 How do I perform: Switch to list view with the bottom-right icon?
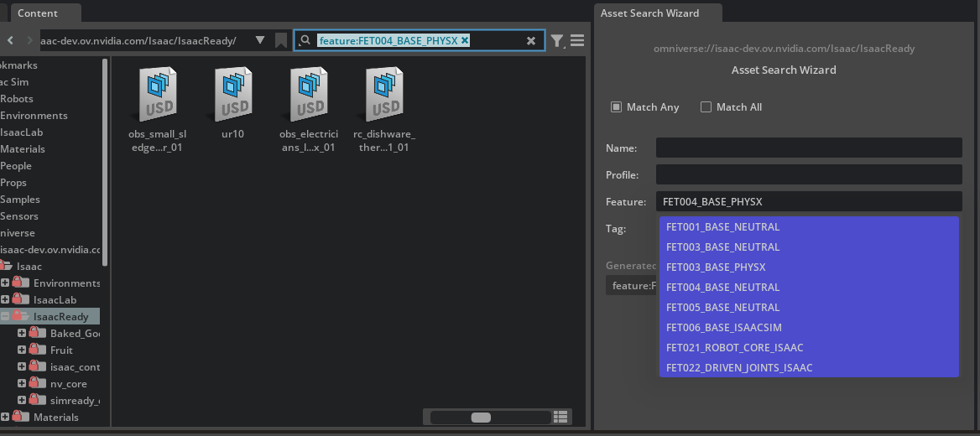click(x=560, y=417)
